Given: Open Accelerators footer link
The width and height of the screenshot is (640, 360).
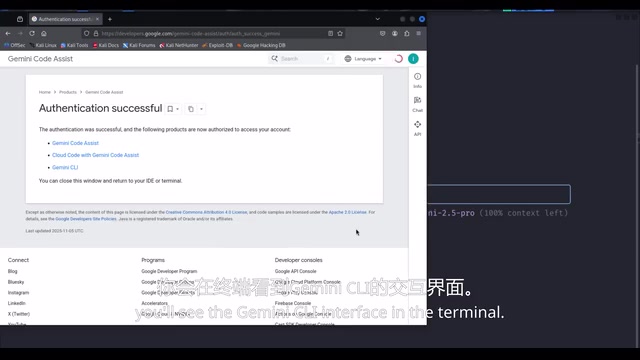Looking at the screenshot, I should (154, 303).
